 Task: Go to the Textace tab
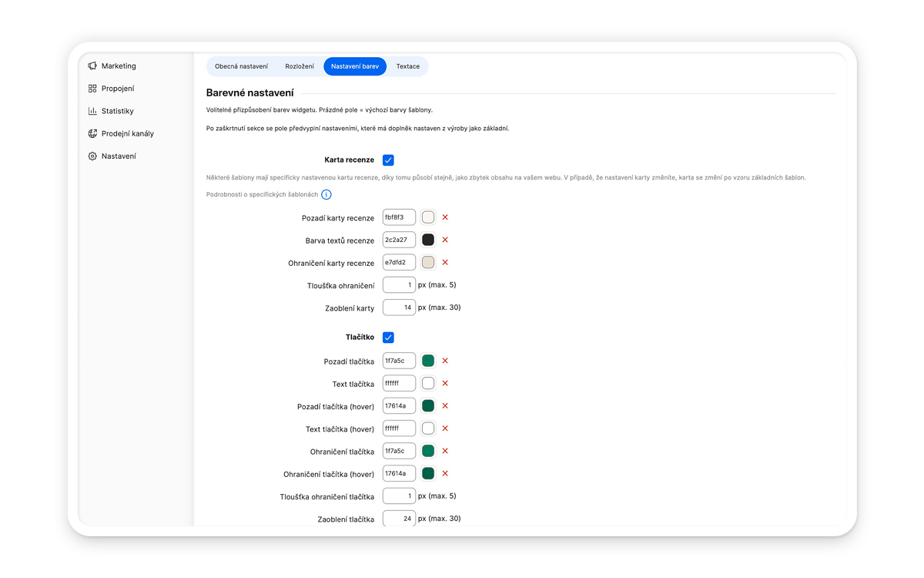tap(408, 66)
